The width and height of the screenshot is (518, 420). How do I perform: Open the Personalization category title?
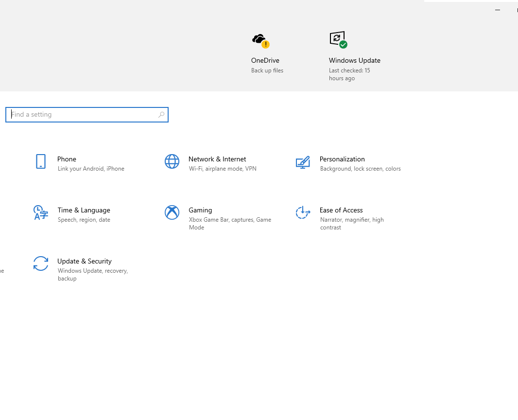pyautogui.click(x=342, y=159)
